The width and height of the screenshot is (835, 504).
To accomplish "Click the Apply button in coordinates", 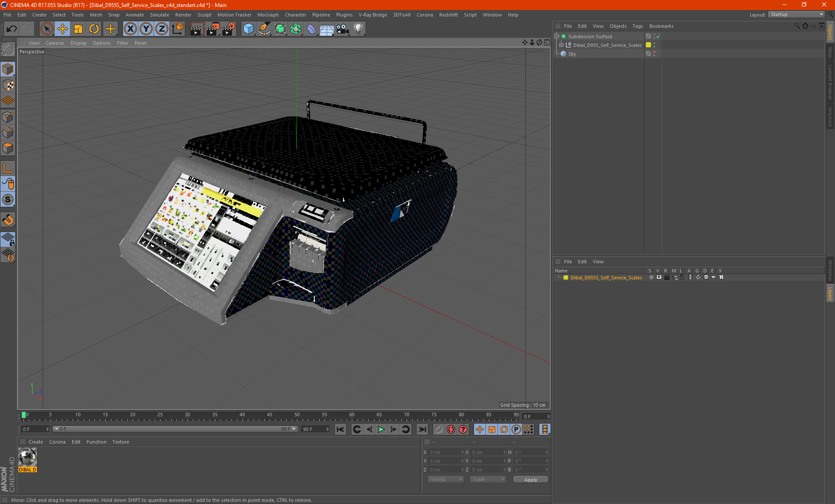I will 529,480.
